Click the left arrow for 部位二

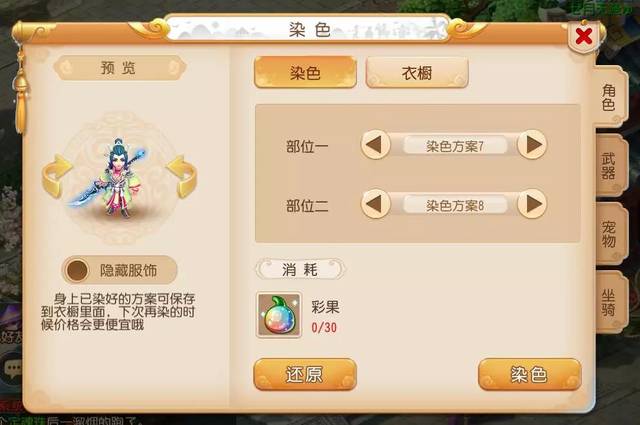click(376, 204)
